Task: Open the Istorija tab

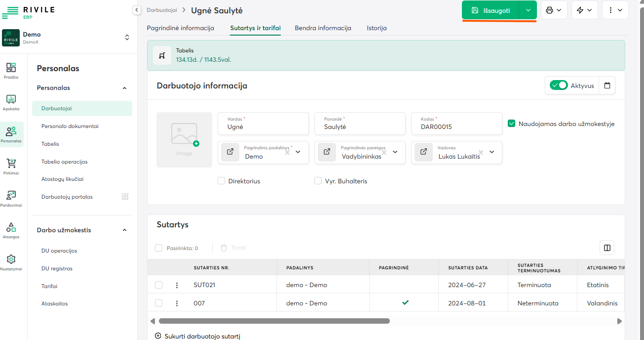Action: click(x=377, y=28)
